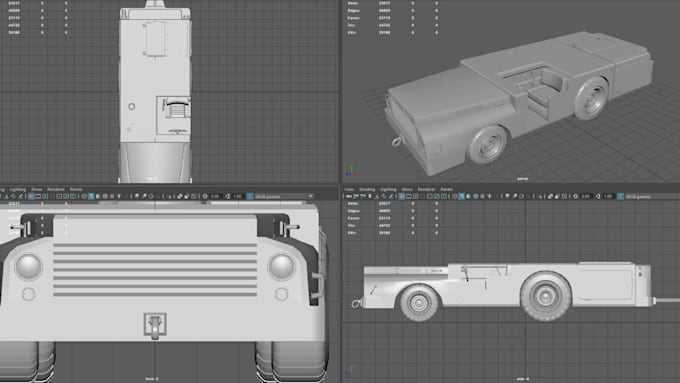Toggle safe title in side view toolbar
The image size is (680, 383).
[444, 196]
